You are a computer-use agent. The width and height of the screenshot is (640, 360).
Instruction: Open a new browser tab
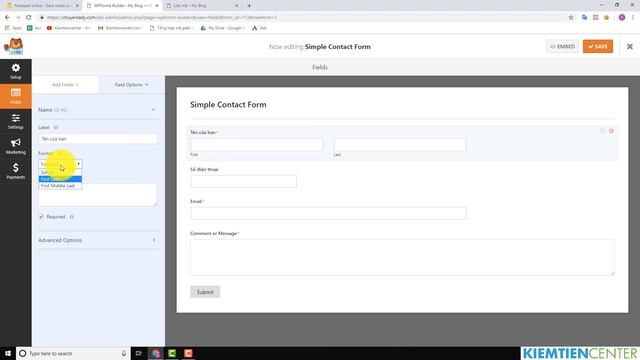(249, 6)
